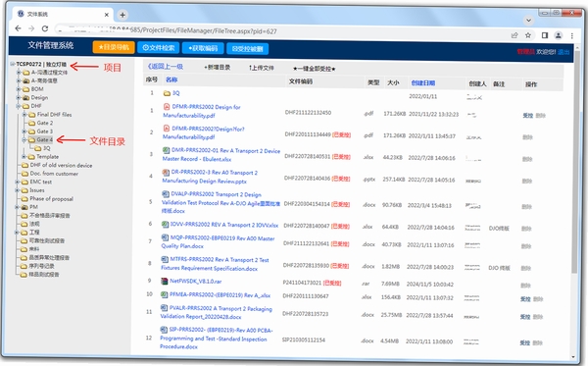Click the tab search chevron button
Screen dimensions: 588x366
click(x=529, y=21)
